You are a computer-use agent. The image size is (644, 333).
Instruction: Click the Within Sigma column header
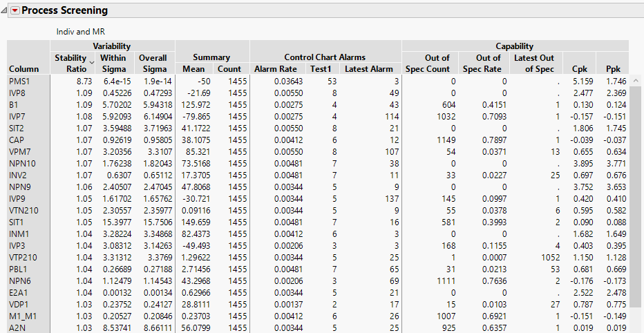click(113, 64)
